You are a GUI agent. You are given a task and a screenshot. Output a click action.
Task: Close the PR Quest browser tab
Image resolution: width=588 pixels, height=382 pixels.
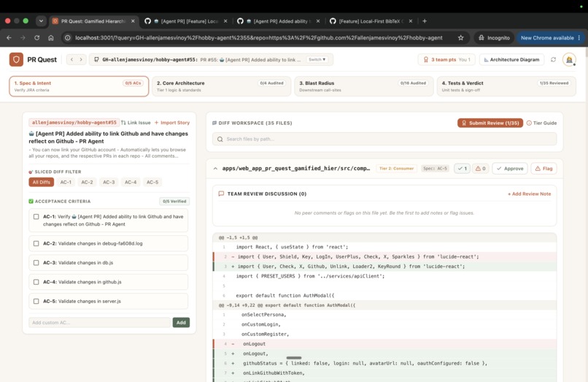[x=133, y=21]
